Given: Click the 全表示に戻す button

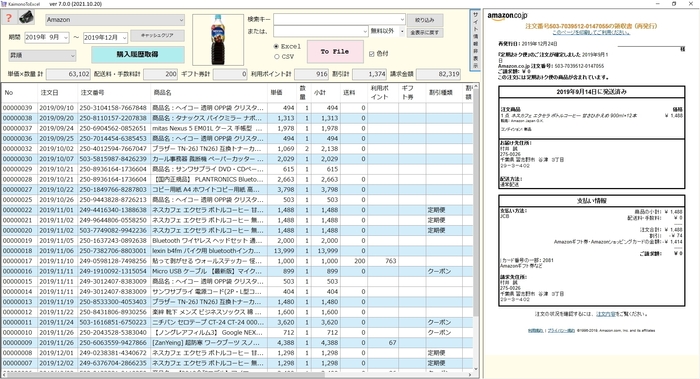Looking at the screenshot, I should click(x=425, y=33).
